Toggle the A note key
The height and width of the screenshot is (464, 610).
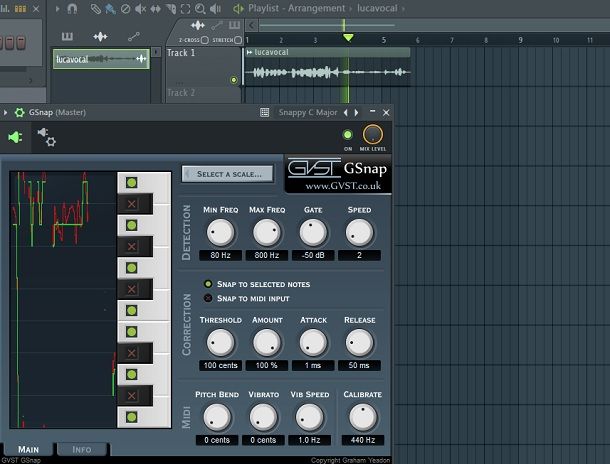[x=131, y=225]
